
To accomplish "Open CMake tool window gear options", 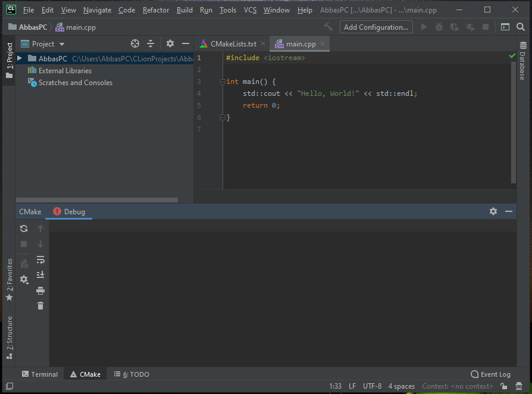I will pyautogui.click(x=493, y=211).
